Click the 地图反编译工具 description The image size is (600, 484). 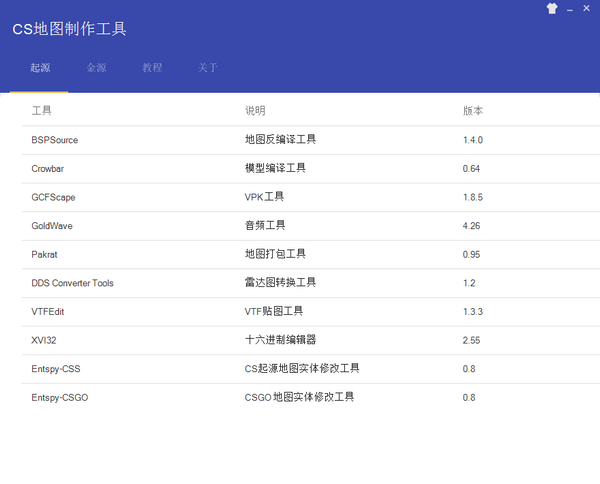pos(280,140)
